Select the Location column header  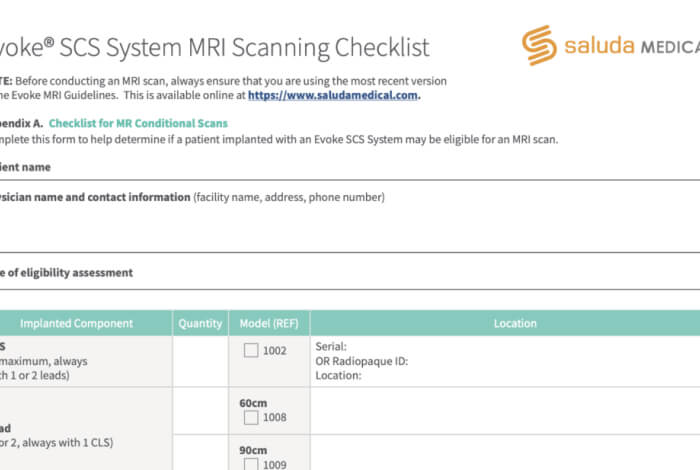point(514,323)
